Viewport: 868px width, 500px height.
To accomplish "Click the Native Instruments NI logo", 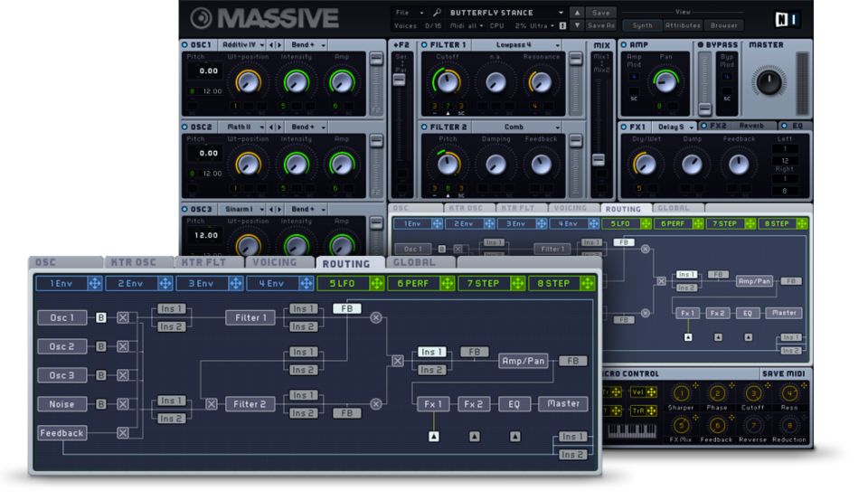I will (x=788, y=19).
